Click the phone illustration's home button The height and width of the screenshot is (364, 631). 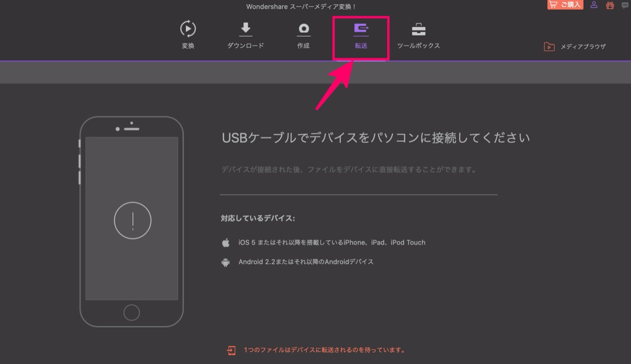tap(131, 313)
